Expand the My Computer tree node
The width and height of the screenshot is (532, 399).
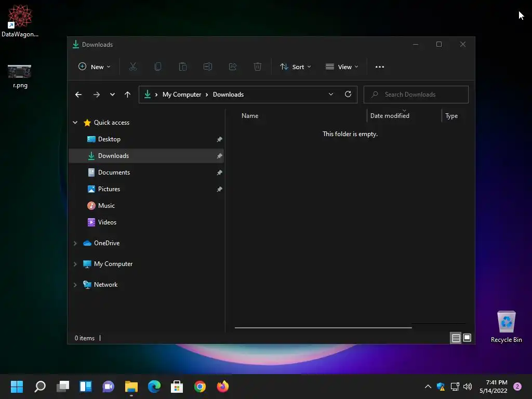point(75,264)
